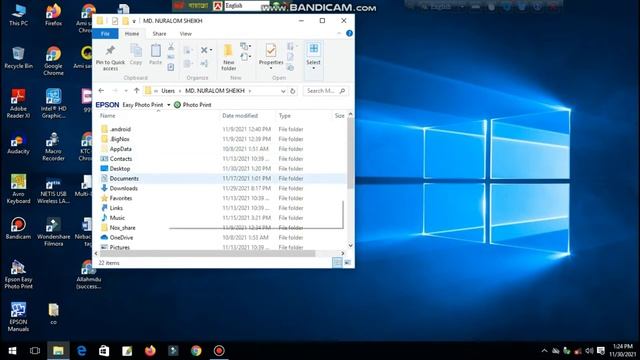This screenshot has width=640, height=360.
Task: Switch to the Home ribbon tab
Action: [132, 34]
